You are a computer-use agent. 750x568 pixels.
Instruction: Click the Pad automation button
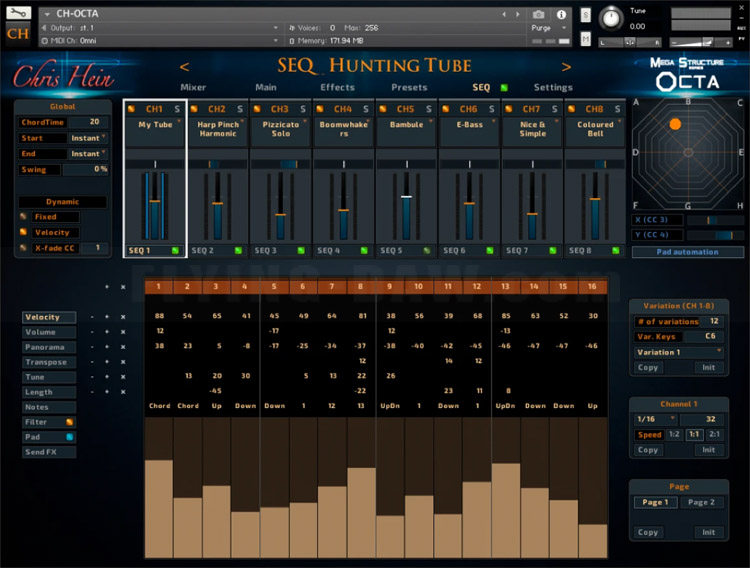687,252
